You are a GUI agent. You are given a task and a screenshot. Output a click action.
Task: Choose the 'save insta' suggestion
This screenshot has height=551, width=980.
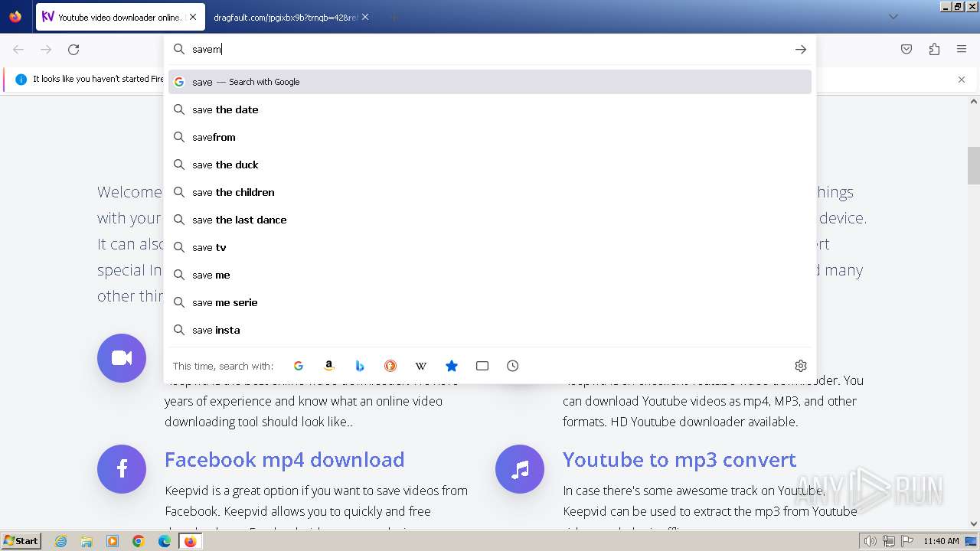(490, 330)
